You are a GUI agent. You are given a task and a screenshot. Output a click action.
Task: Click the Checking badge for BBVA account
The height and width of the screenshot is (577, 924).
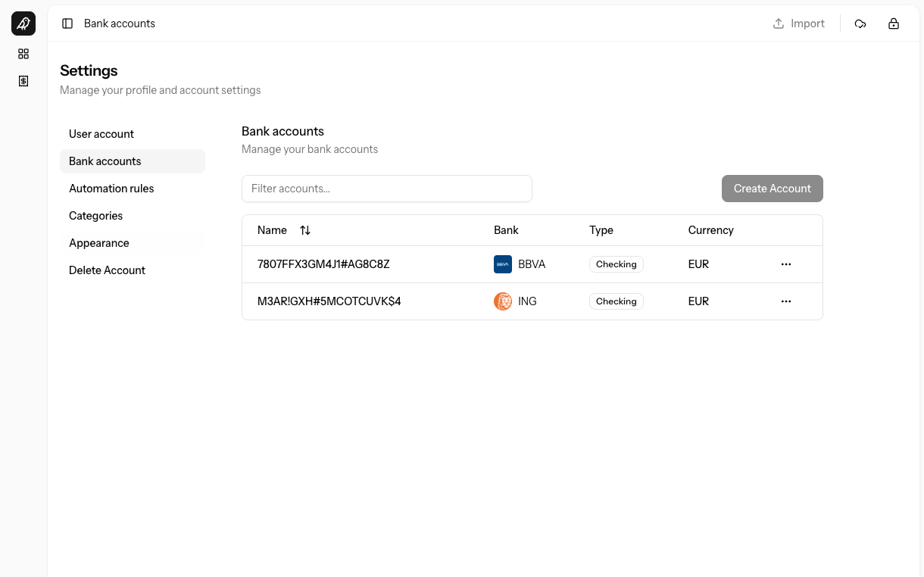616,264
